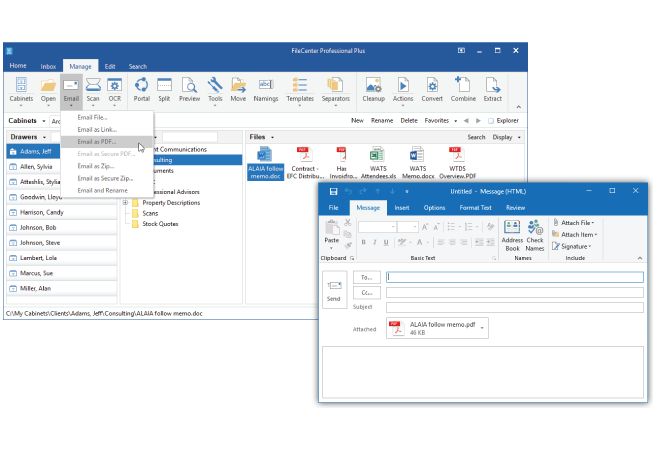Click in the Subject field
654x456 pixels.
tap(514, 307)
